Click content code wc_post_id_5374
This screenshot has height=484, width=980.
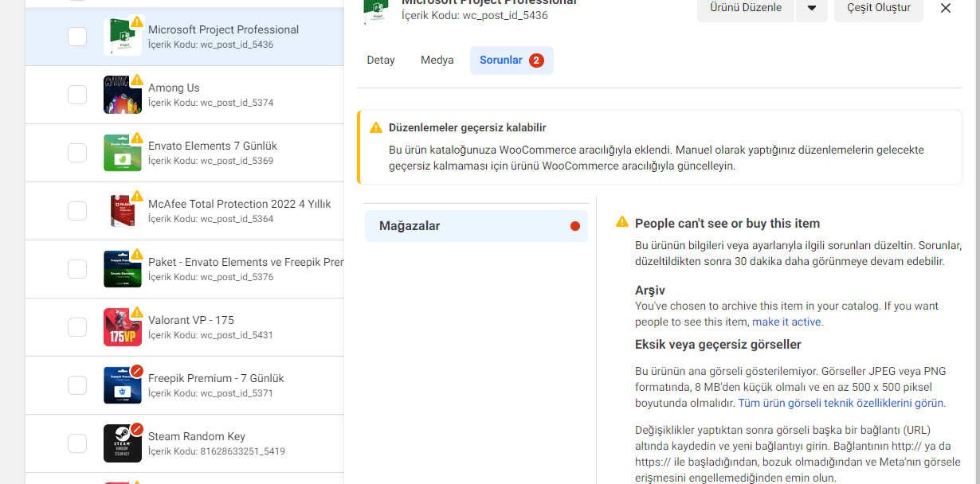tap(237, 103)
